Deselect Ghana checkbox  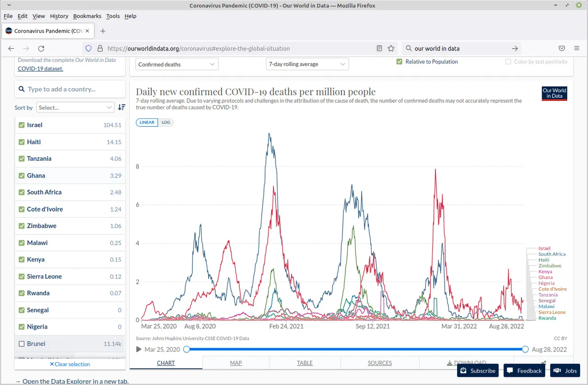point(21,175)
